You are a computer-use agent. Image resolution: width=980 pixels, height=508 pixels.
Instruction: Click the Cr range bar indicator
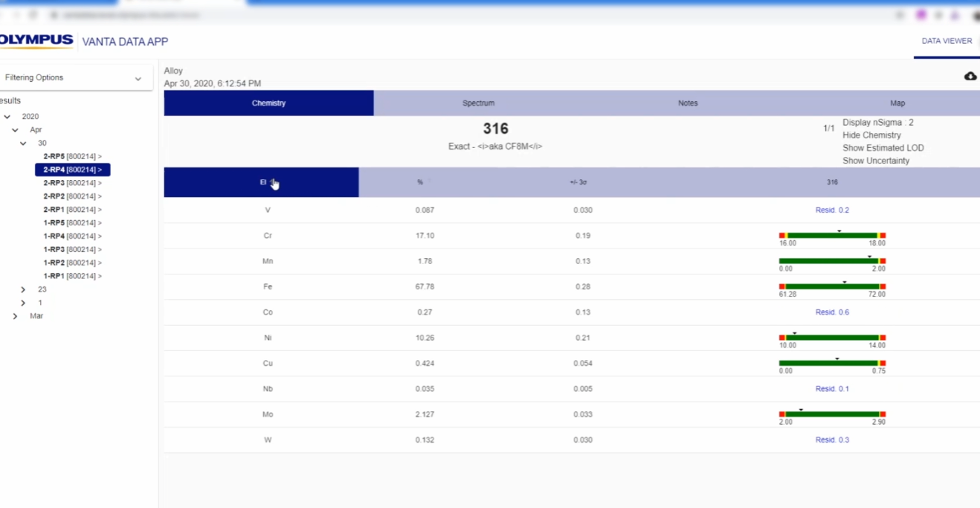[x=832, y=236]
